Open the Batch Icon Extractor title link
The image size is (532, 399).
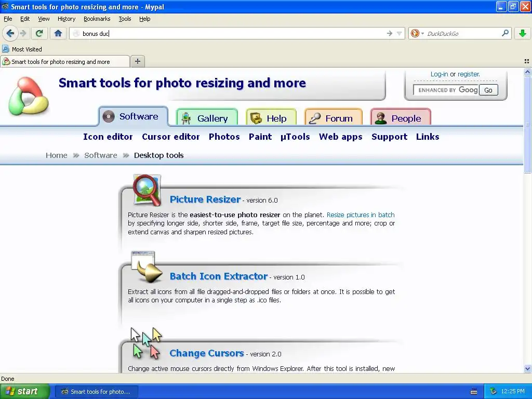pyautogui.click(x=219, y=276)
